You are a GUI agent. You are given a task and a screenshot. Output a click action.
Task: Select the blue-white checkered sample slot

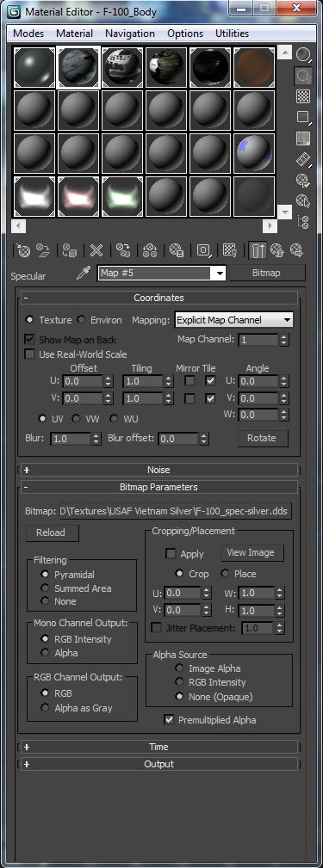pos(254,153)
